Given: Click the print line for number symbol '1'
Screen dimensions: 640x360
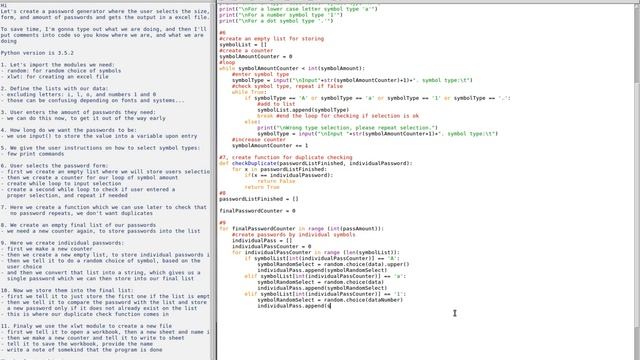Looking at the screenshot, I should click(x=281, y=15).
